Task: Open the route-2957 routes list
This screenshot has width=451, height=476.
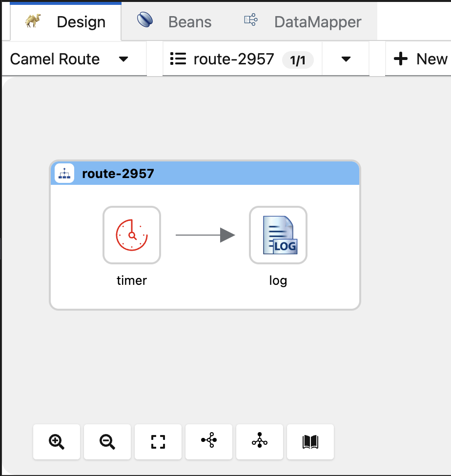Action: pos(233,59)
